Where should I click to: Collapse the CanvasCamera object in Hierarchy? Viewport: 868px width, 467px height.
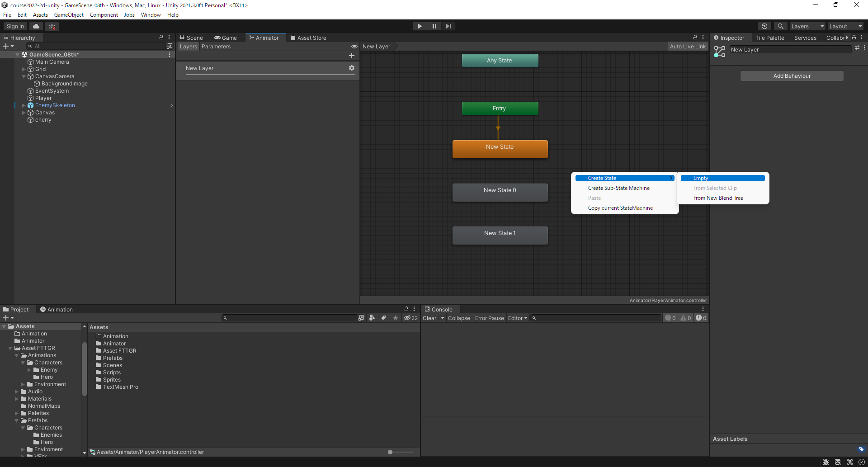24,76
